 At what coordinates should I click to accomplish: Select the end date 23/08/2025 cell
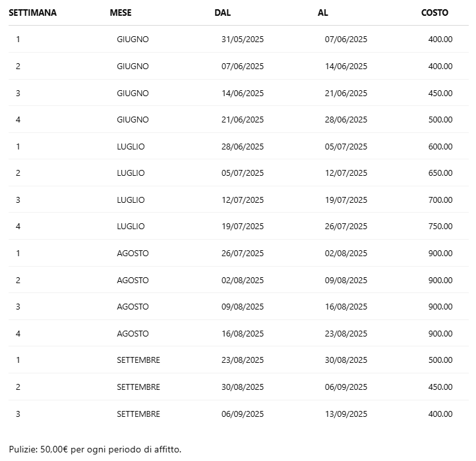click(346, 334)
